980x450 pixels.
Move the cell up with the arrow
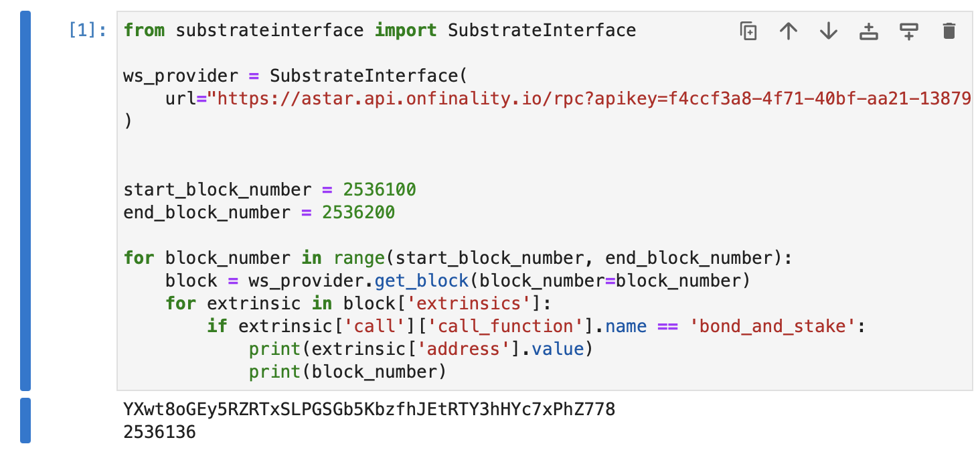click(x=788, y=31)
